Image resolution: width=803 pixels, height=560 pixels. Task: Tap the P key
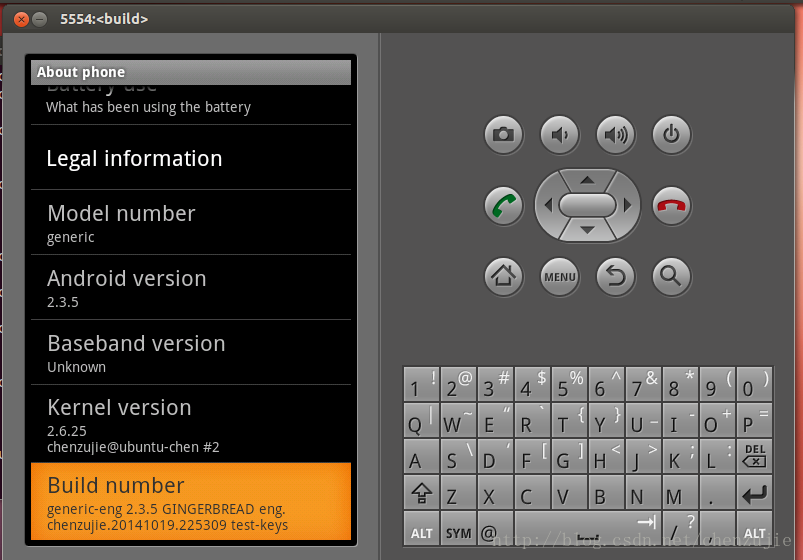point(754,420)
